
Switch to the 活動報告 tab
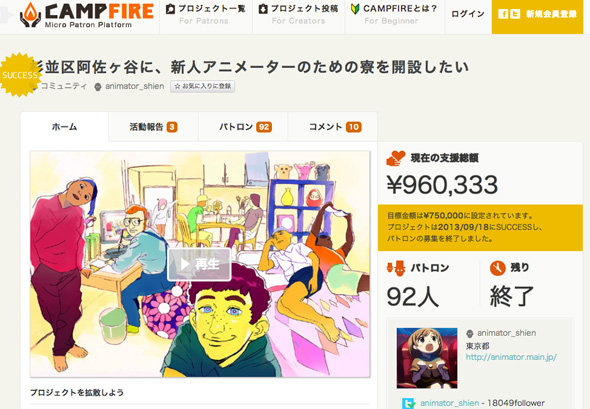(153, 127)
